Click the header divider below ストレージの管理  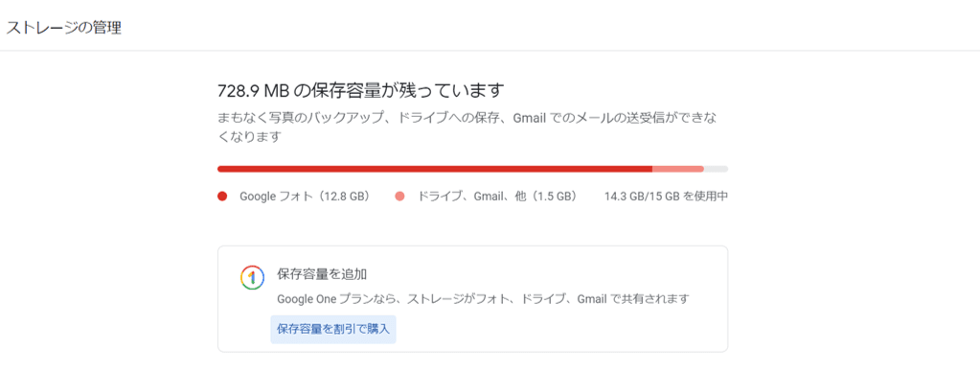pyautogui.click(x=490, y=51)
